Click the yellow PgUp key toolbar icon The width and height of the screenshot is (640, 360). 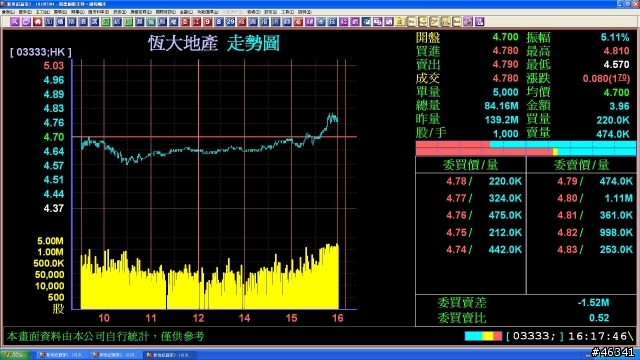pyautogui.click(x=423, y=22)
